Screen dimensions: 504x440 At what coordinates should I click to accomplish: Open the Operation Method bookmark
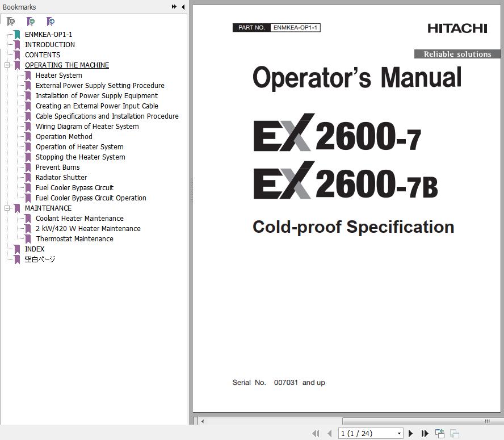64,137
